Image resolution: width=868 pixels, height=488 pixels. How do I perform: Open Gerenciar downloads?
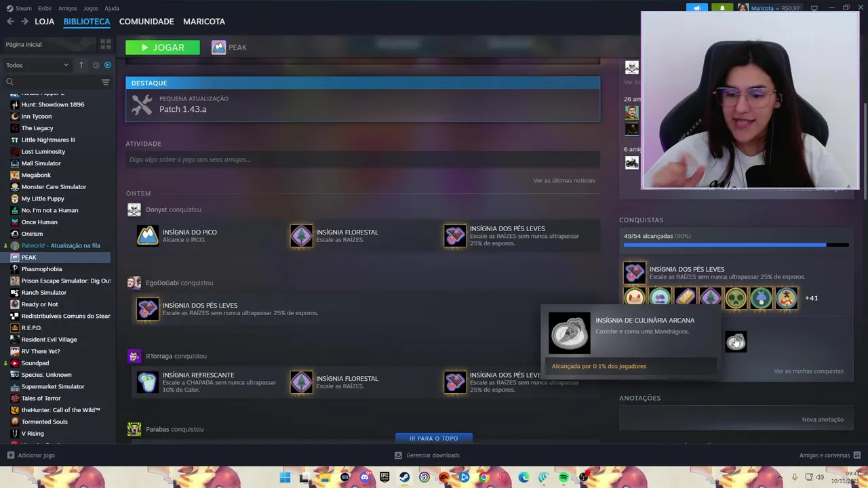pos(427,455)
